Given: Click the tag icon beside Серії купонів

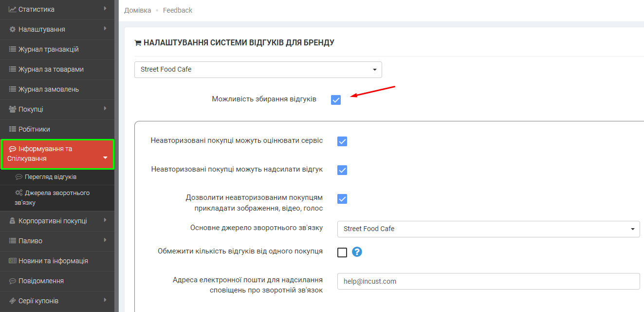Looking at the screenshot, I should (13, 301).
